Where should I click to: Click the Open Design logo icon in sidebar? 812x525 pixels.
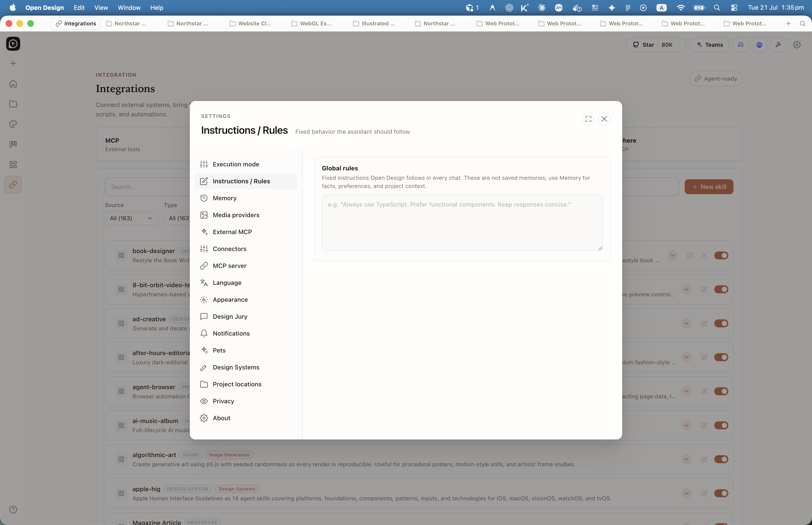(x=13, y=44)
